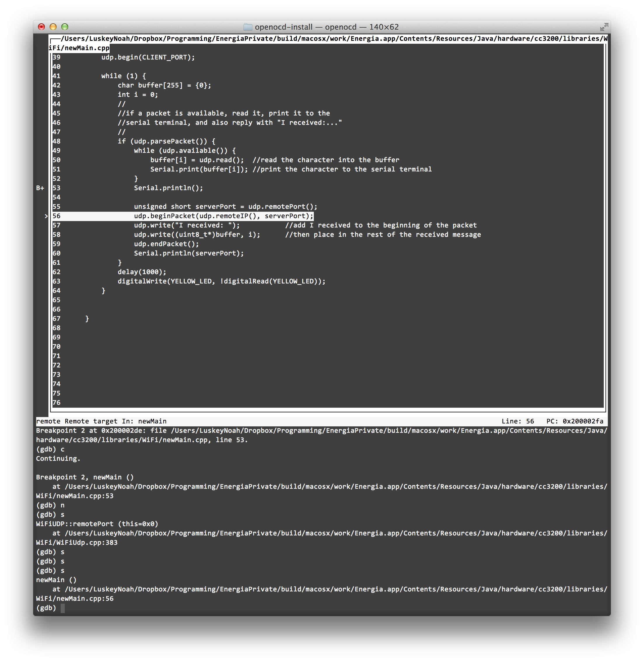Image resolution: width=644 pixels, height=662 pixels.
Task: Click 'Serial.println(serverPort);' line
Action: pyautogui.click(x=189, y=253)
